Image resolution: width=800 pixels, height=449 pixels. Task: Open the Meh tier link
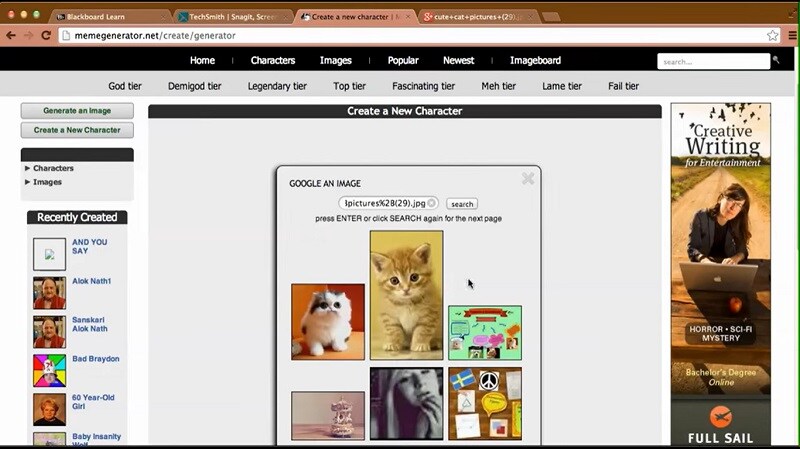[x=498, y=86]
